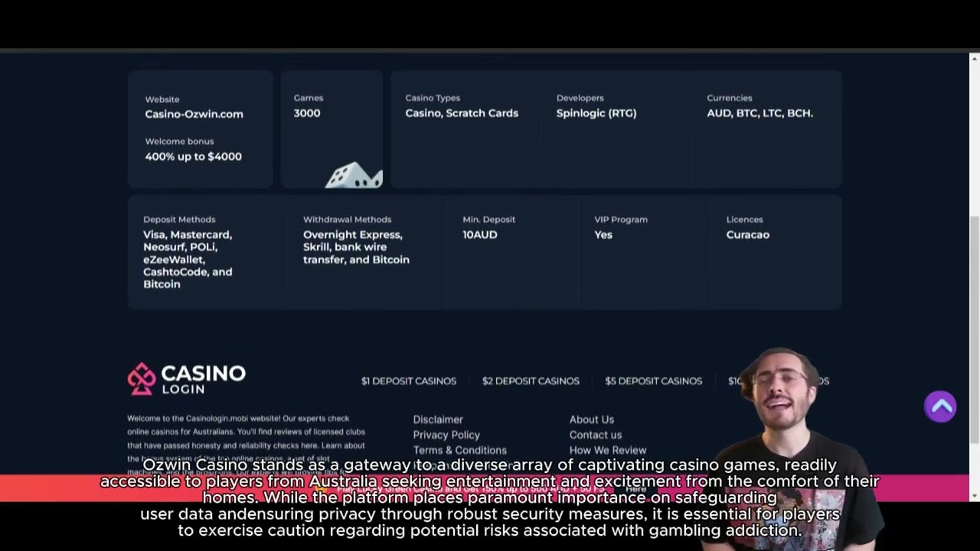This screenshot has height=551, width=980.
Task: Open the $5 Deposit Casinos menu link
Action: [x=653, y=380]
